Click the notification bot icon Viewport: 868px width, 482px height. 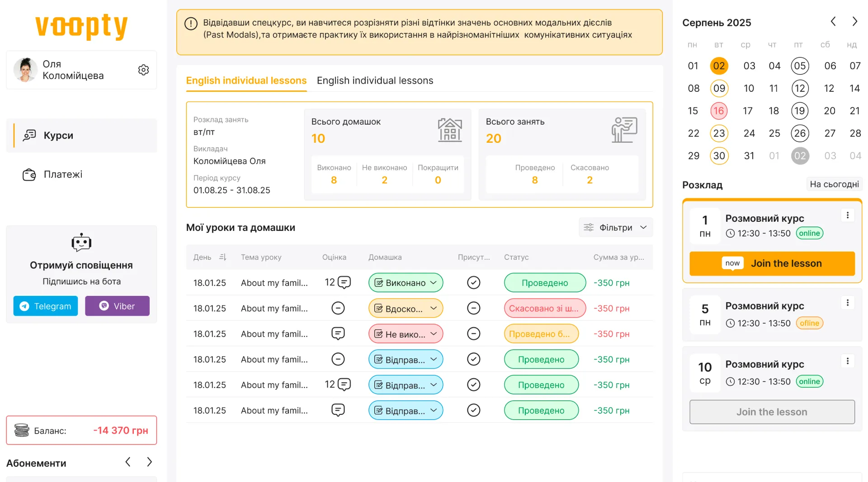[x=81, y=243]
